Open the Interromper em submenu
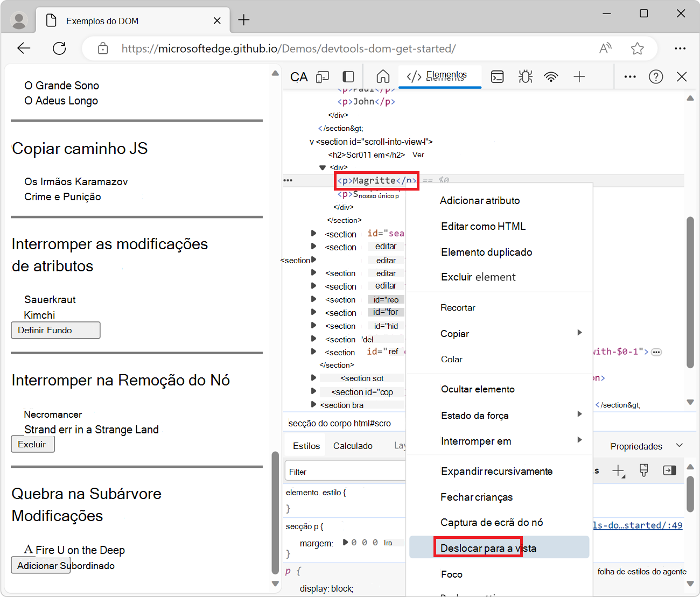700x597 pixels. tap(499, 441)
